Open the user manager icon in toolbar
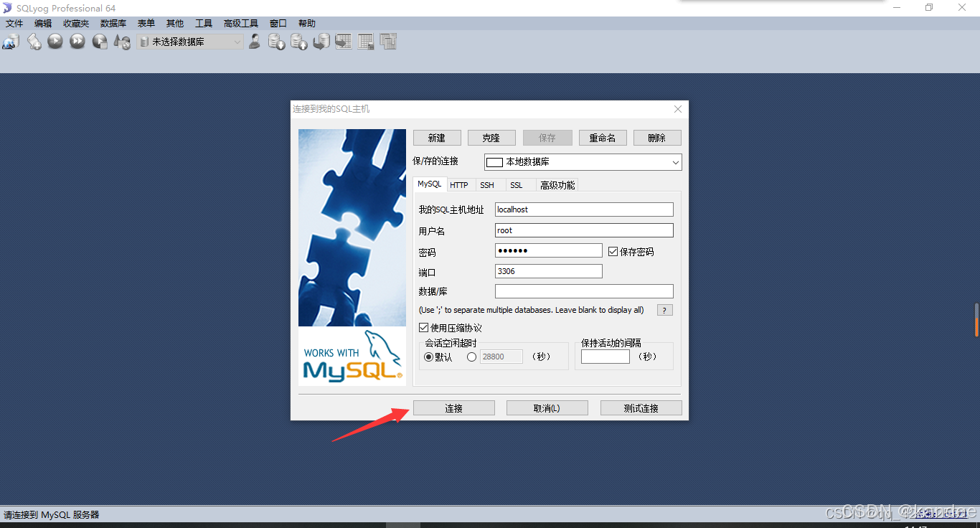Screen dimensions: 980x528 pyautogui.click(x=254, y=42)
